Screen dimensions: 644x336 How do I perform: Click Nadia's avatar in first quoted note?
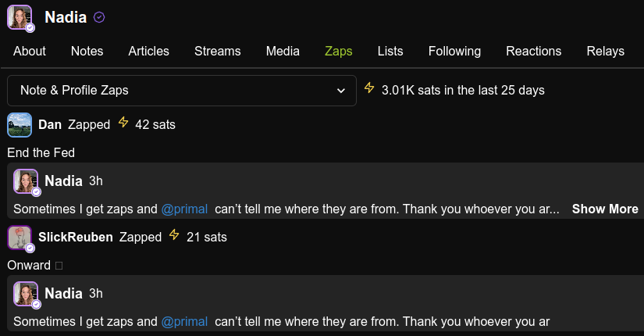click(26, 181)
